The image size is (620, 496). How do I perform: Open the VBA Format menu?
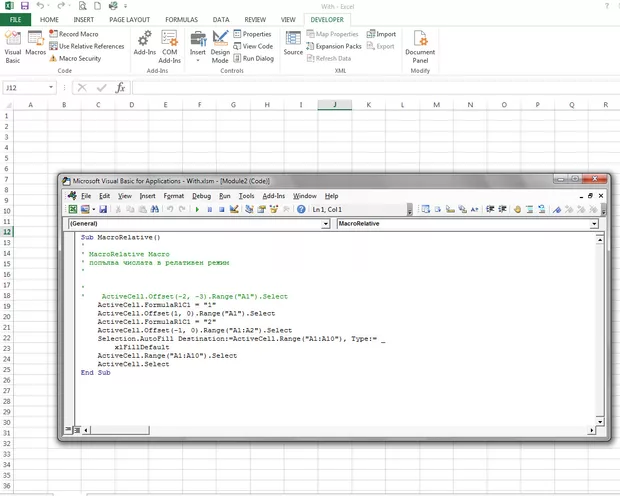[x=174, y=196]
